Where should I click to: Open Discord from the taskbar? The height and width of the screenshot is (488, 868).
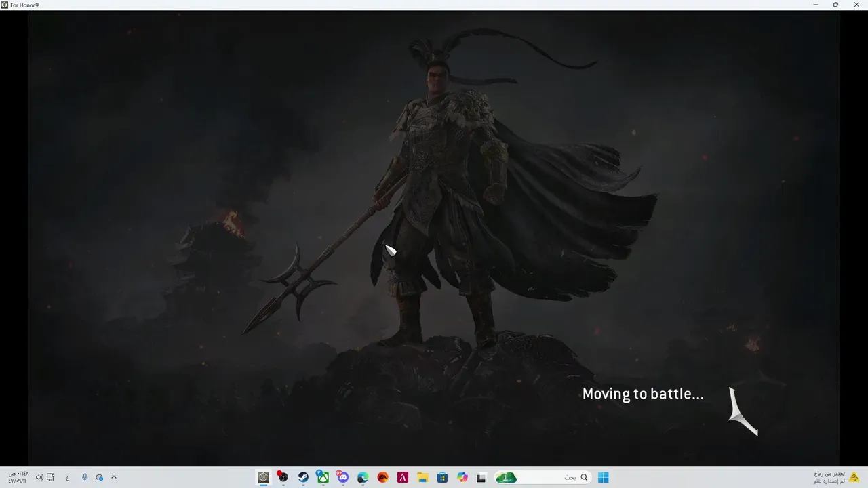[x=342, y=477]
